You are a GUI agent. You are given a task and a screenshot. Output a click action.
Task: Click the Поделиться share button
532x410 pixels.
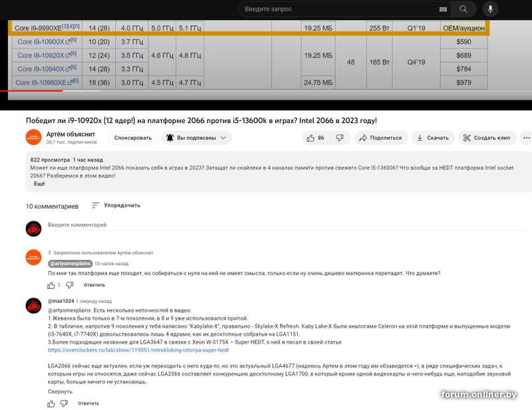click(380, 138)
